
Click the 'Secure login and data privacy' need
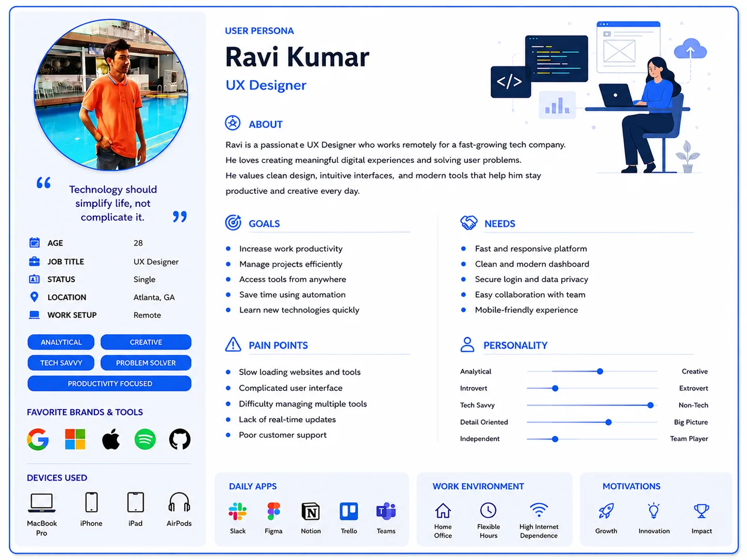(531, 279)
